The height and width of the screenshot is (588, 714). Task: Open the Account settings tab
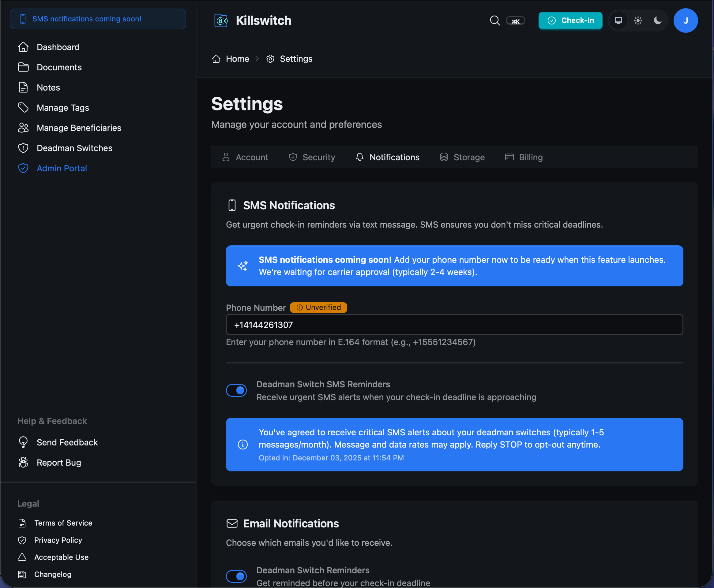[x=245, y=157]
